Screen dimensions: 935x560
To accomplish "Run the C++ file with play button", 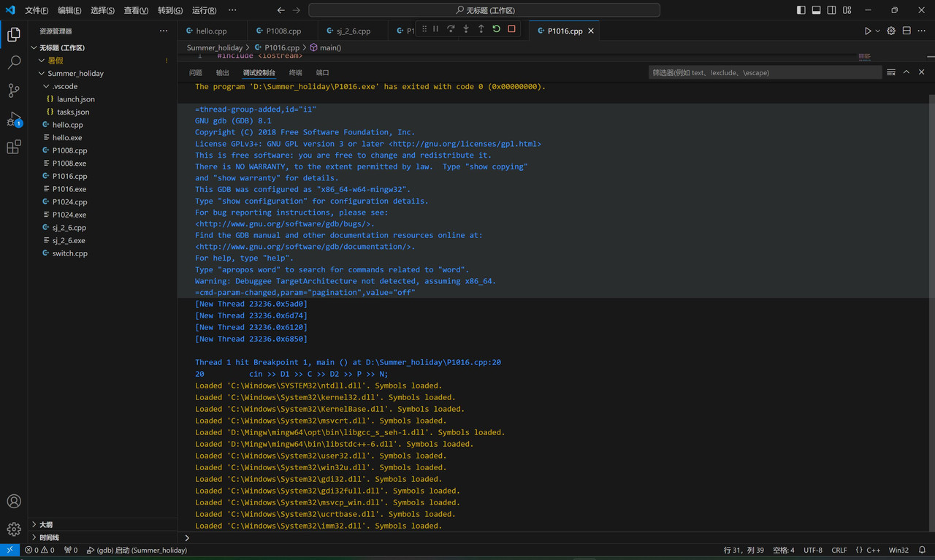I will (x=868, y=31).
